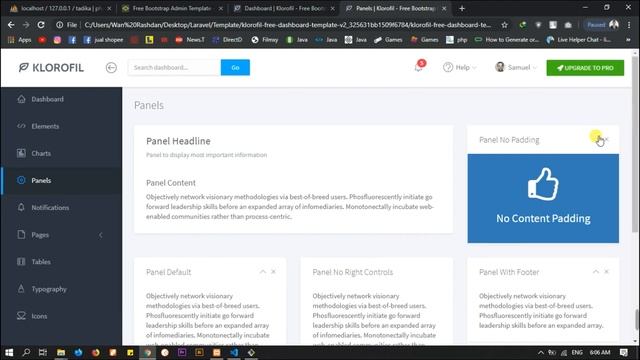Screen dimensions: 640x360
Task: Bookmark this page with the star
Action: [x=504, y=25]
